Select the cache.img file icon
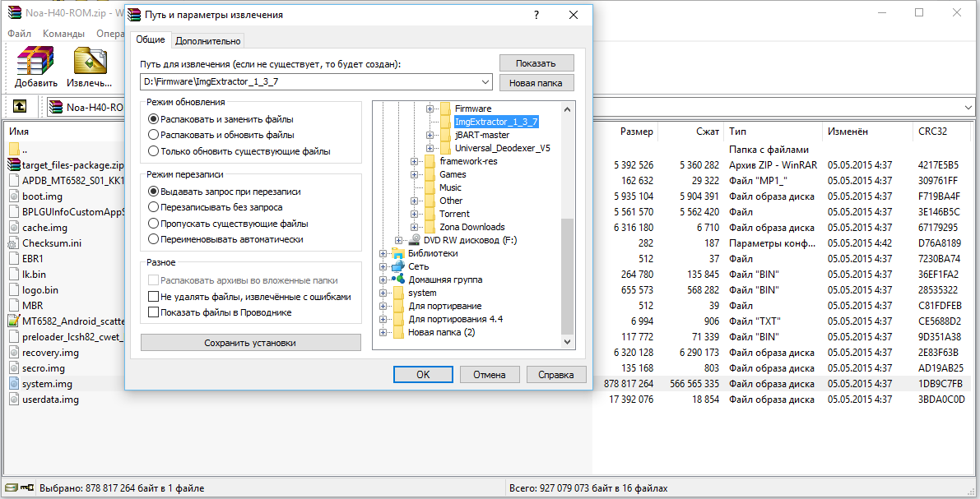The width and height of the screenshot is (980, 499). [x=14, y=228]
